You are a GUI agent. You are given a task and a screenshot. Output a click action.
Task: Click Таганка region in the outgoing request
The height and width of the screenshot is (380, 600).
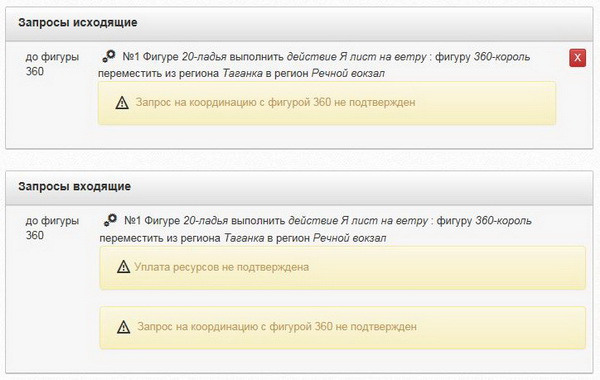[243, 73]
